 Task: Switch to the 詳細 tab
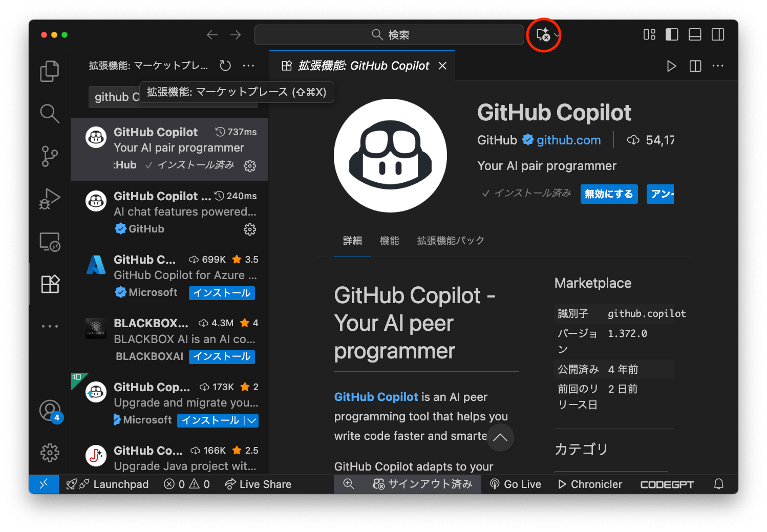pyautogui.click(x=352, y=241)
